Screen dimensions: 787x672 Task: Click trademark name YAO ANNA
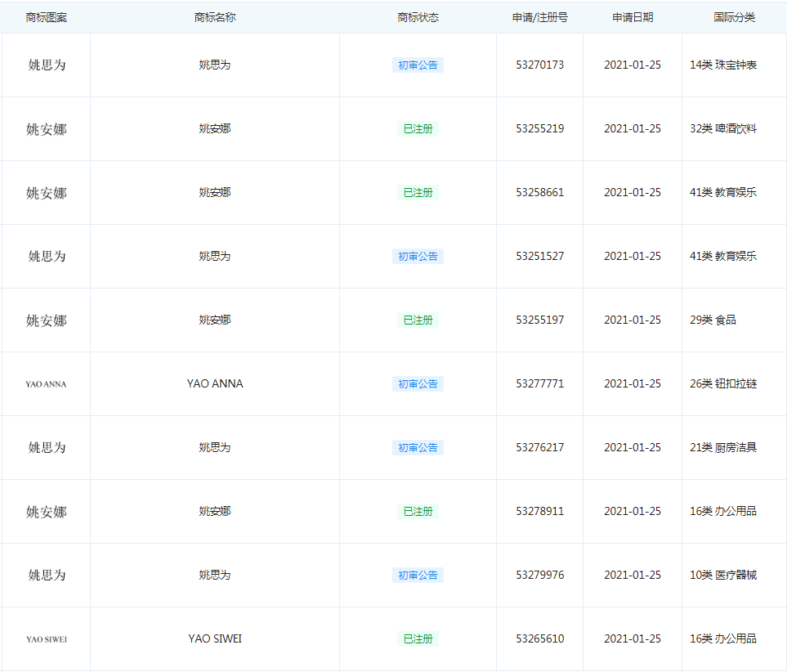pyautogui.click(x=215, y=383)
